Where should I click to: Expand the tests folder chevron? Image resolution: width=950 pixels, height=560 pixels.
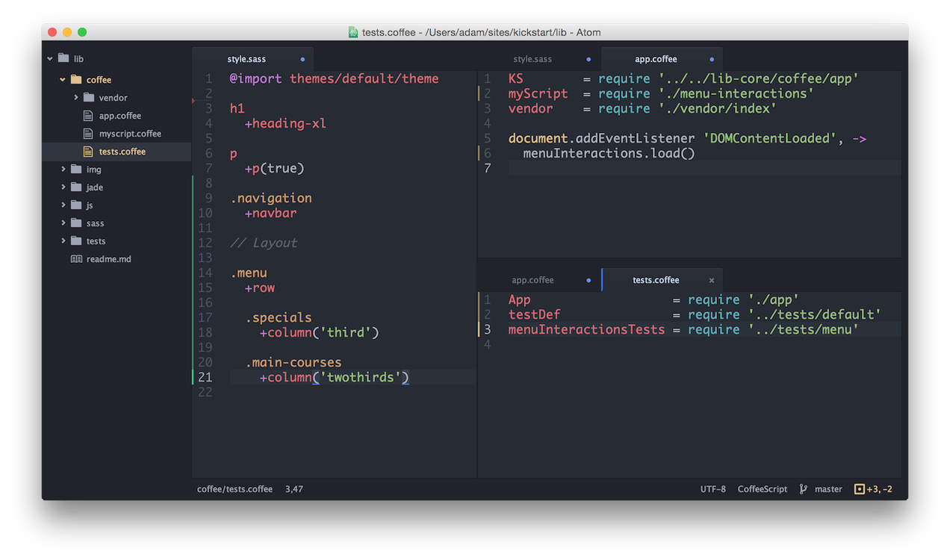click(x=63, y=241)
